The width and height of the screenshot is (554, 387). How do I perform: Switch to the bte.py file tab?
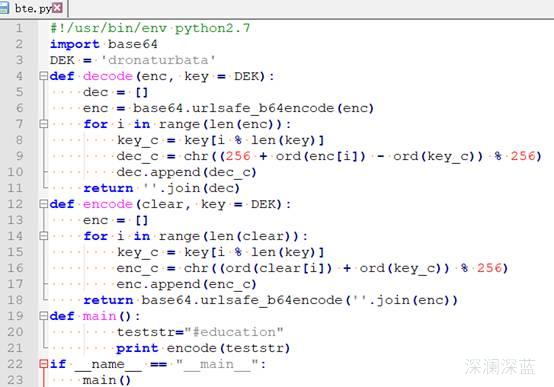click(x=34, y=8)
